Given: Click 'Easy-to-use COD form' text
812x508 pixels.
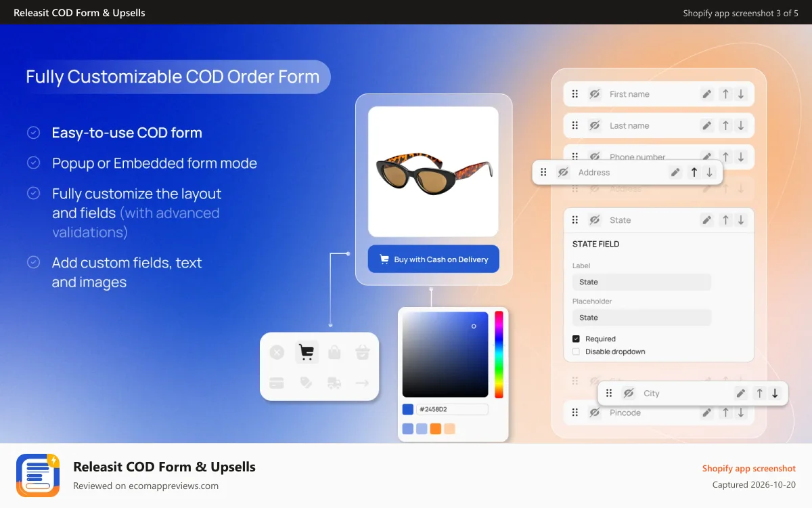Looking at the screenshot, I should point(127,133).
